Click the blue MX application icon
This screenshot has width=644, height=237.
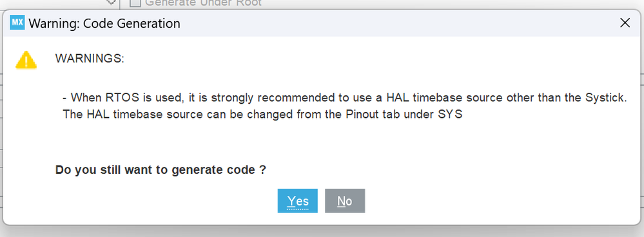[17, 23]
